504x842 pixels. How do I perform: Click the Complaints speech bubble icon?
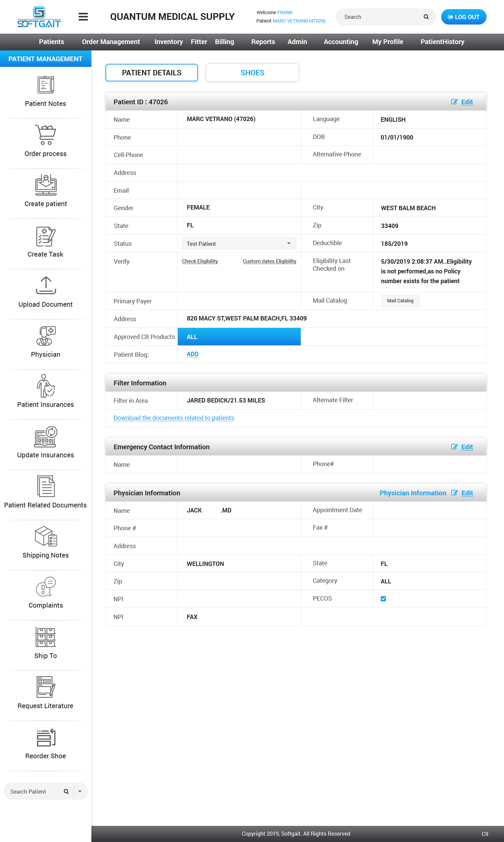coord(45,586)
